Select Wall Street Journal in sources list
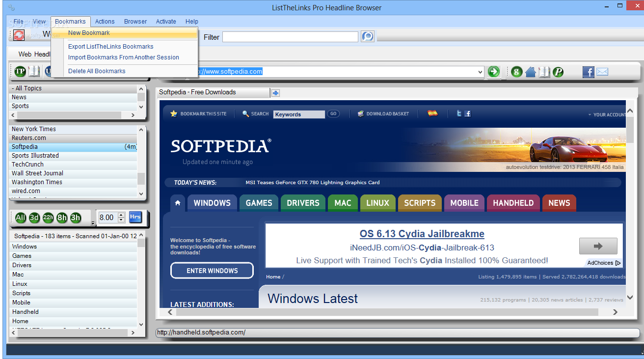 (74, 173)
